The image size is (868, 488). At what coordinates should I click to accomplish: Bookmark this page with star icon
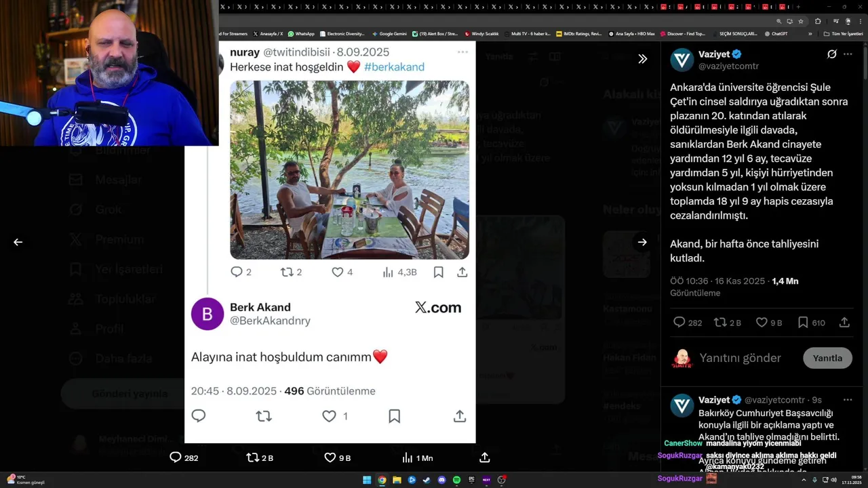click(801, 21)
